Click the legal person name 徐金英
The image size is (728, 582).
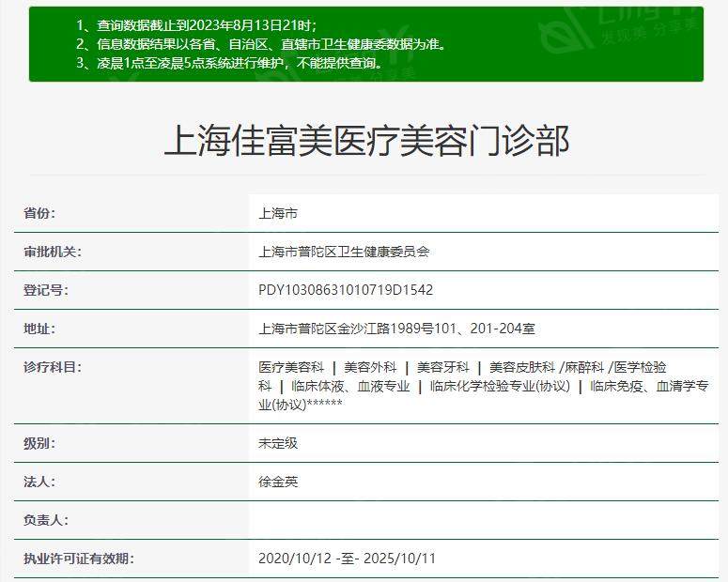(278, 482)
